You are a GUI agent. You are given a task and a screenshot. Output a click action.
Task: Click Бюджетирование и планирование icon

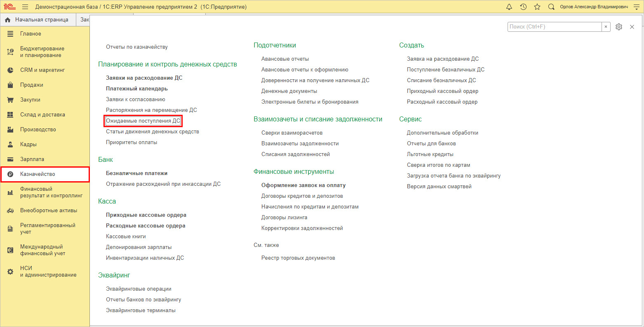click(11, 52)
